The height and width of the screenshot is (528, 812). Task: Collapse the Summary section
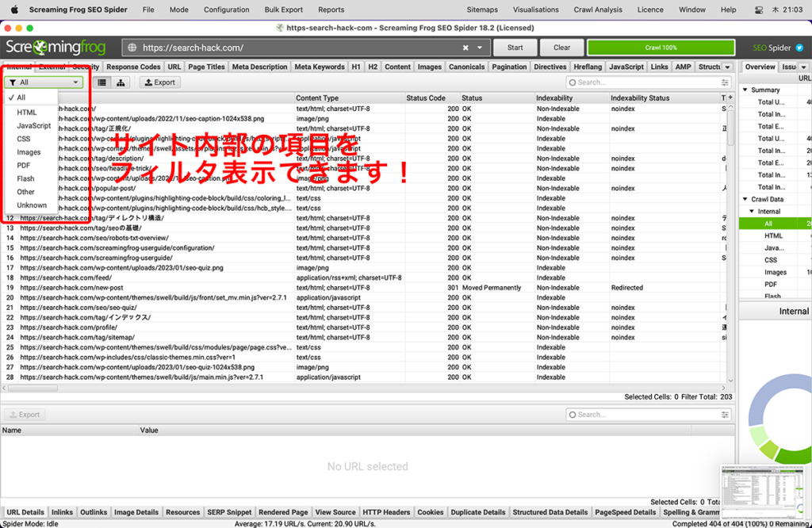[745, 90]
